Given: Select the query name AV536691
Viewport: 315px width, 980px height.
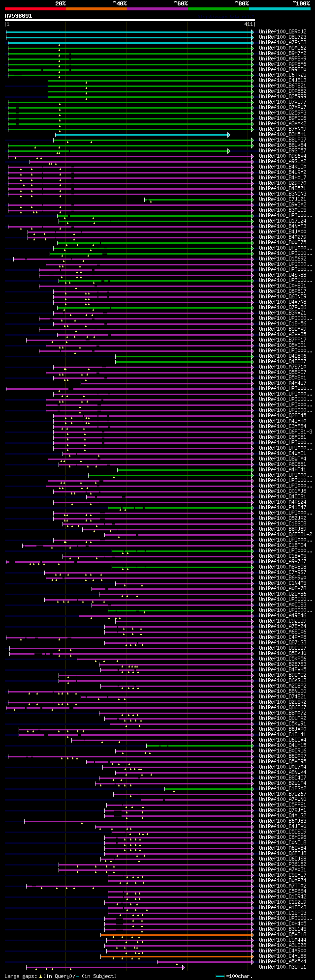Looking at the screenshot, I should pos(19,16).
